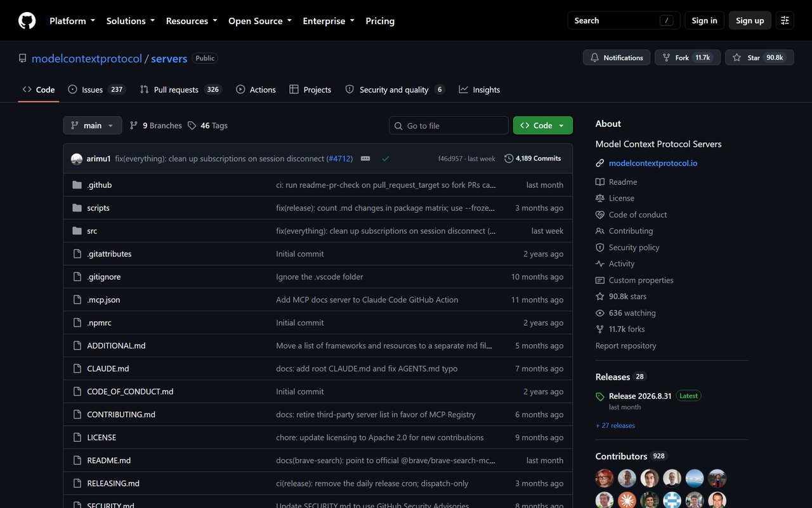Click the Go to file input
The image size is (812, 508).
[449, 126]
